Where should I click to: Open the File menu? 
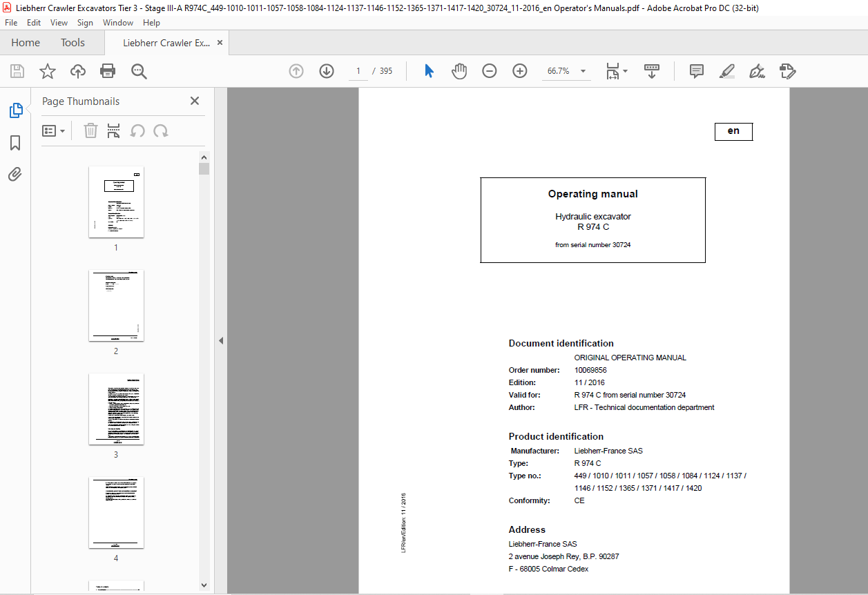point(11,23)
